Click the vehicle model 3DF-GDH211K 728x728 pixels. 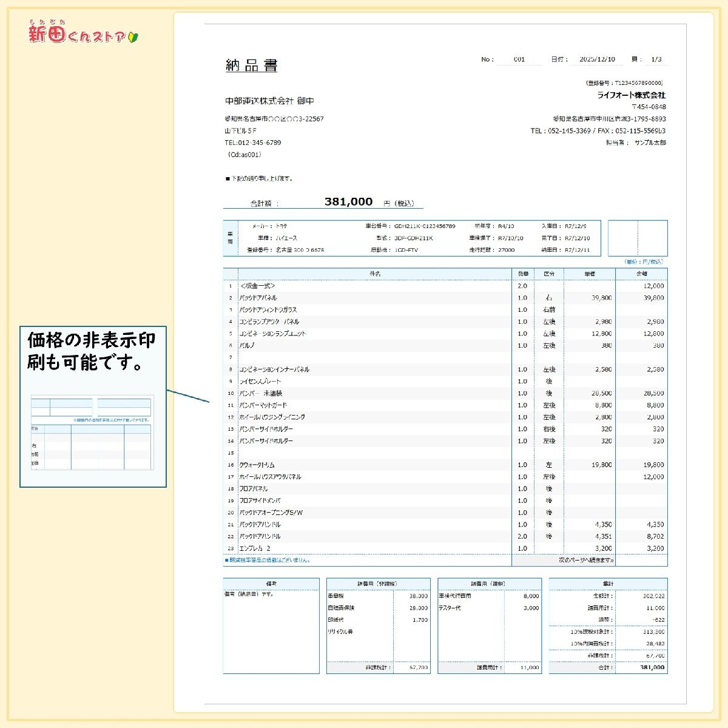pos(414,238)
